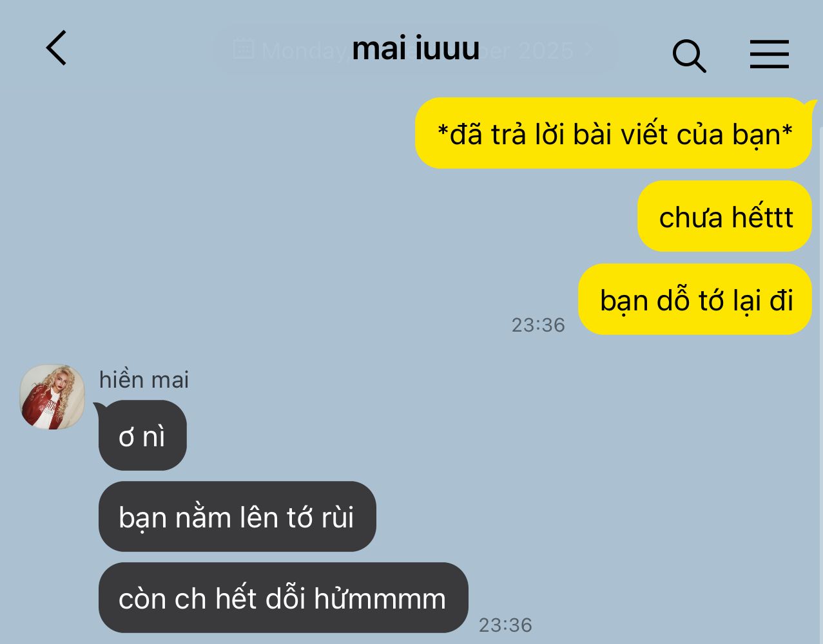
Task: Open the faded Monday 2025 date banner
Action: [x=415, y=49]
